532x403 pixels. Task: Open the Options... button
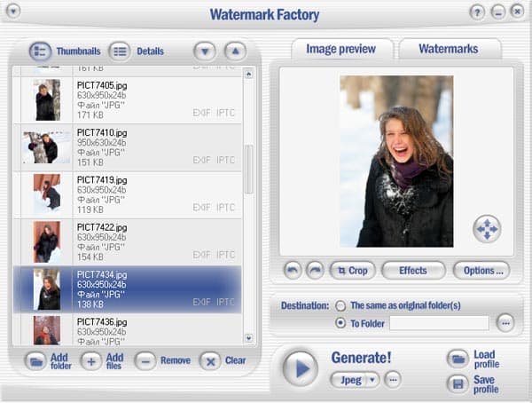click(481, 271)
